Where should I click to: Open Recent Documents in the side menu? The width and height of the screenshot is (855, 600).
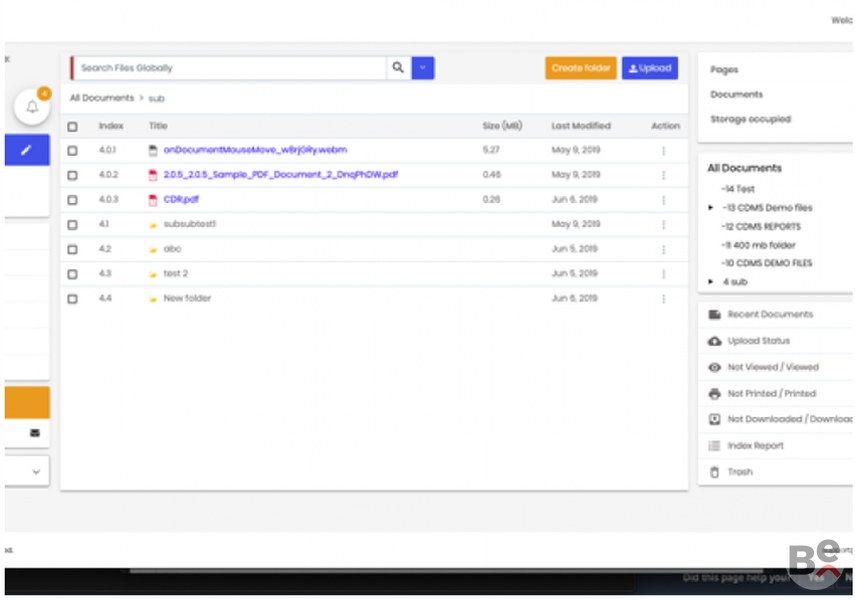coord(770,314)
